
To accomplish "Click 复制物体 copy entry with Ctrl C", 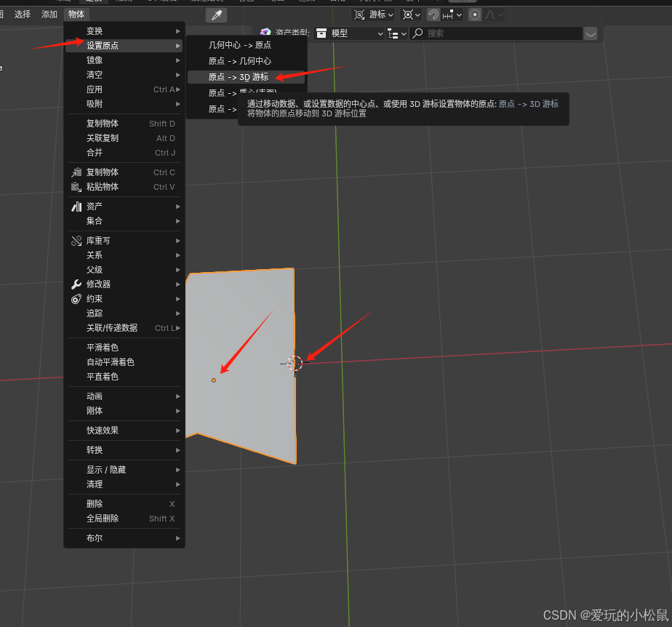I will click(x=124, y=172).
